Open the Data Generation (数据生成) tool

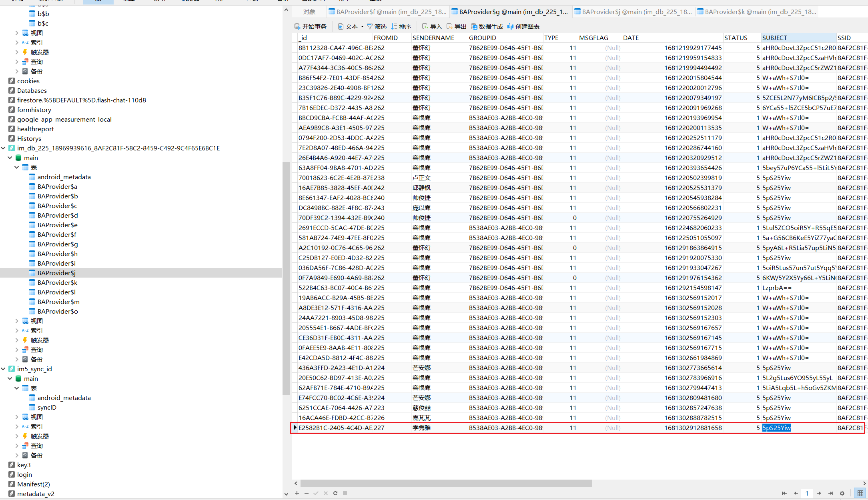click(474, 26)
